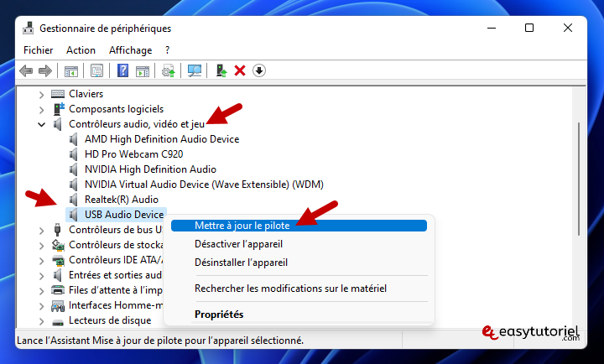Select NVIDIA High Definition Audio
The image size is (604, 364).
(150, 169)
